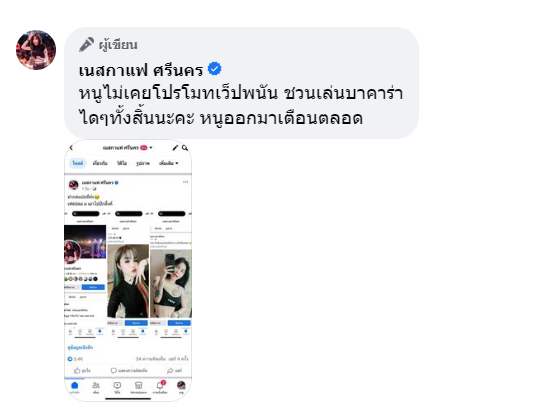
Task: Open the Marketplace icon in bottom navigation
Action: coord(138,387)
